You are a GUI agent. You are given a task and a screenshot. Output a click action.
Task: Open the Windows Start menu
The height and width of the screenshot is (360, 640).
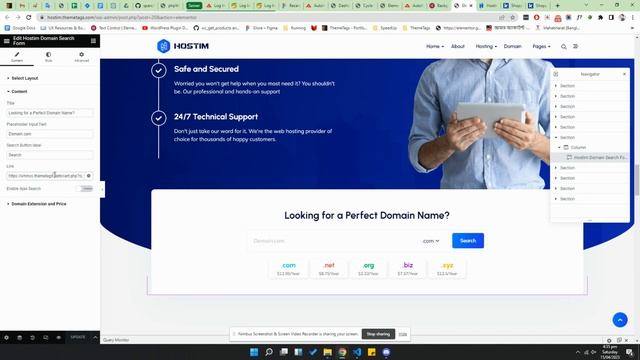click(x=254, y=352)
